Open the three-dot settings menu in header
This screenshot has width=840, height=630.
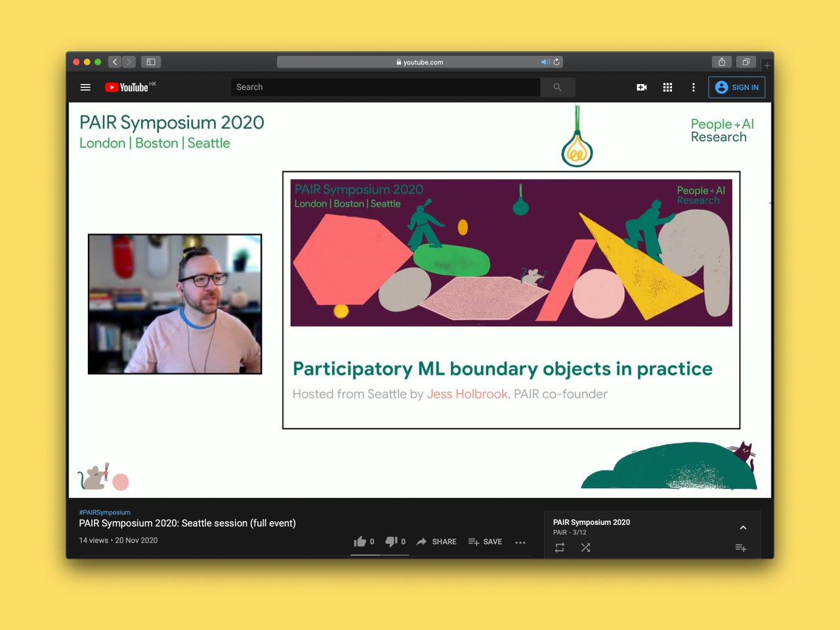tap(693, 87)
